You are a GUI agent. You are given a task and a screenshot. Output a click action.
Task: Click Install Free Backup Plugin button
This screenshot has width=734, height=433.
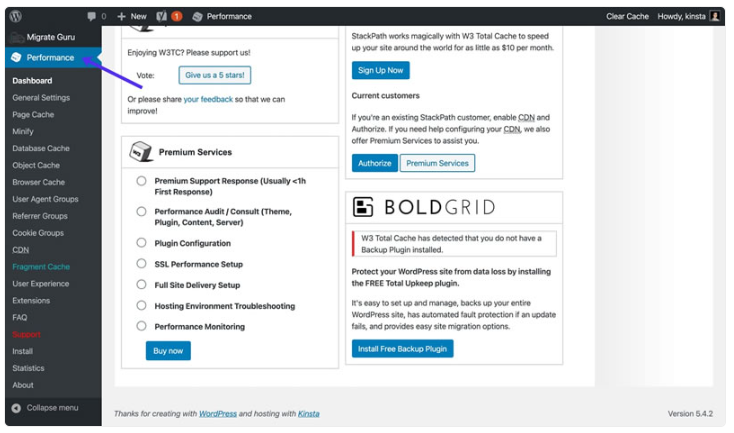(x=402, y=348)
